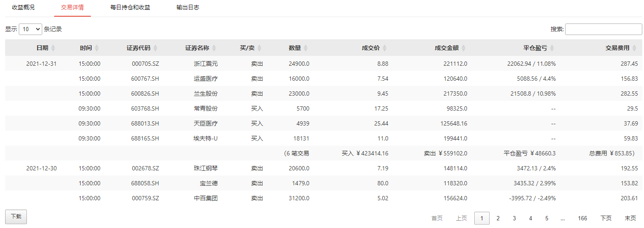The height and width of the screenshot is (228, 644).
Task: Open the records-per-page dropdown showing 10
Action: tap(30, 29)
